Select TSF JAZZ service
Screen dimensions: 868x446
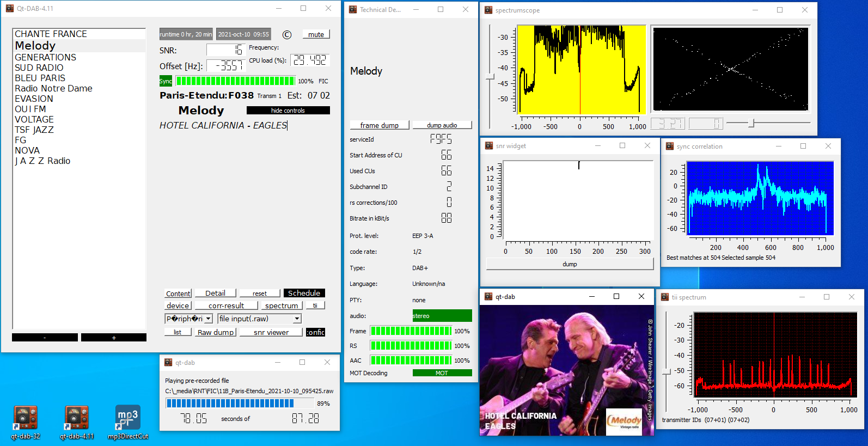pos(80,130)
